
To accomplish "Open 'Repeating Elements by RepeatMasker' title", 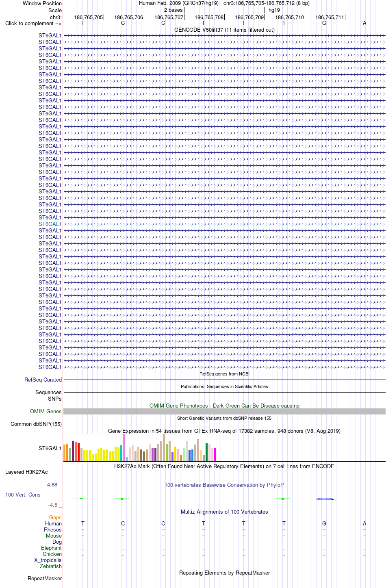I will click(x=224, y=573).
